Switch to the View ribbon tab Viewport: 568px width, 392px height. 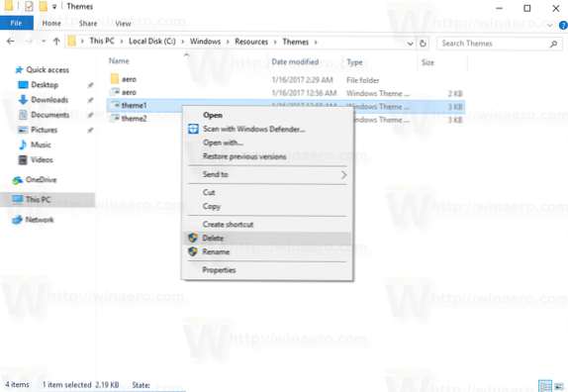pos(123,24)
